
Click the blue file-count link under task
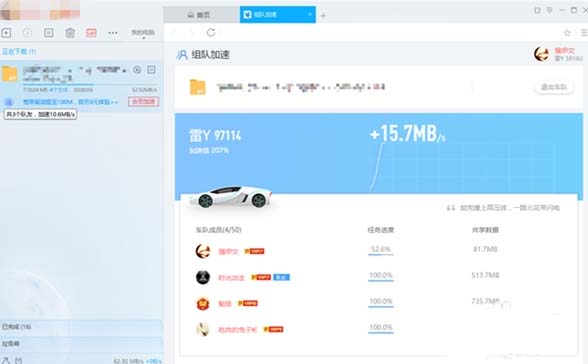(x=59, y=90)
